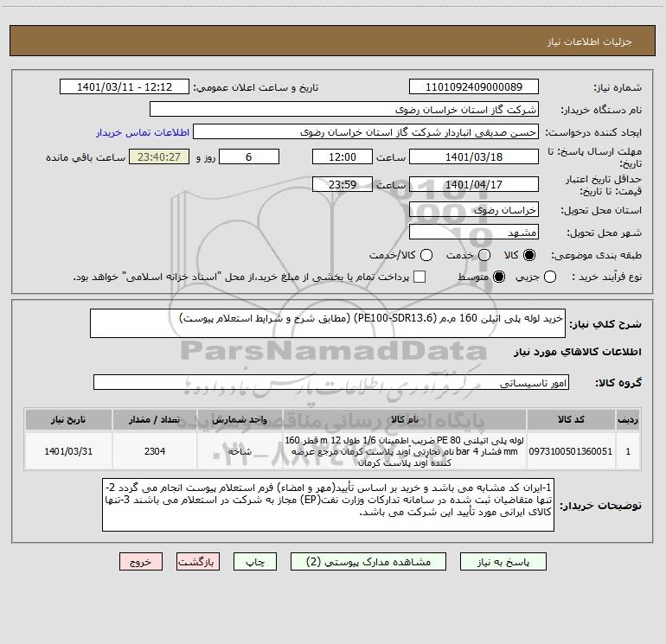Click the buyer name field شرکت گاز استان خراسان رضوی
Image resolution: width=666 pixels, height=644 pixels.
pyautogui.click(x=344, y=109)
